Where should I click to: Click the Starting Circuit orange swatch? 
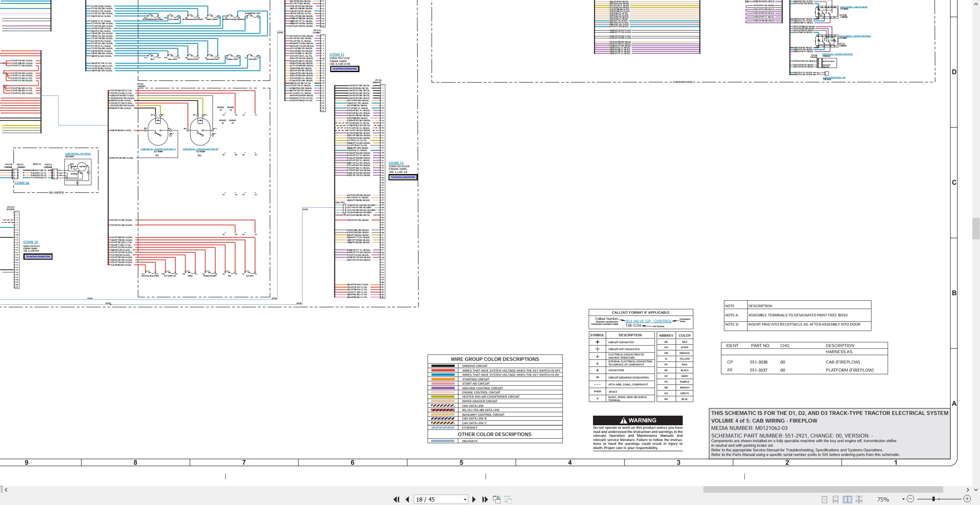(443, 379)
